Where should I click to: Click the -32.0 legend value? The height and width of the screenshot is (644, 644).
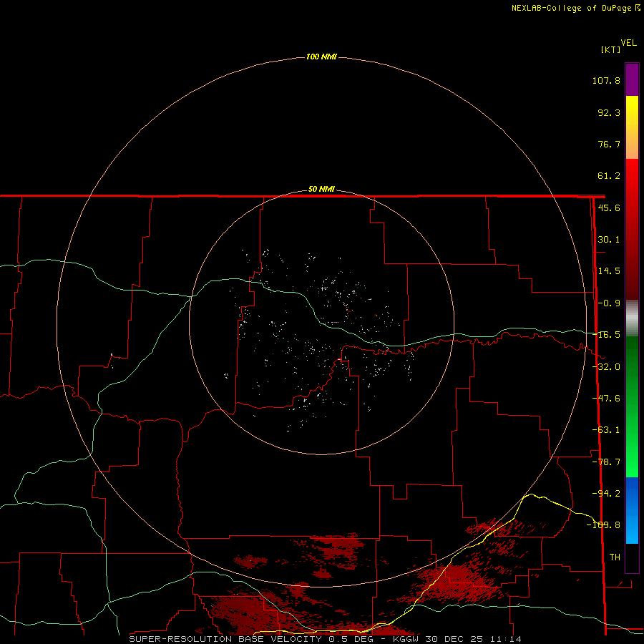608,367
